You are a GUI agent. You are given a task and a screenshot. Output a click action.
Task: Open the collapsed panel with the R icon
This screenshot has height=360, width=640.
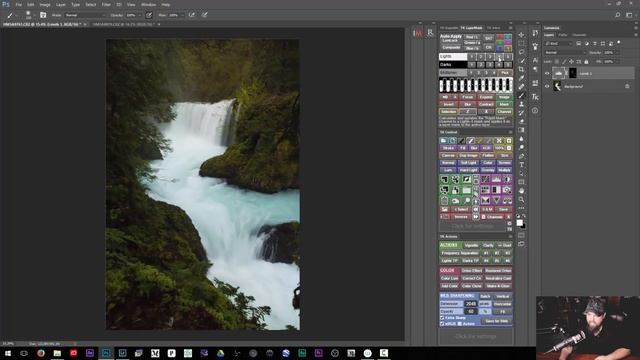(430, 33)
